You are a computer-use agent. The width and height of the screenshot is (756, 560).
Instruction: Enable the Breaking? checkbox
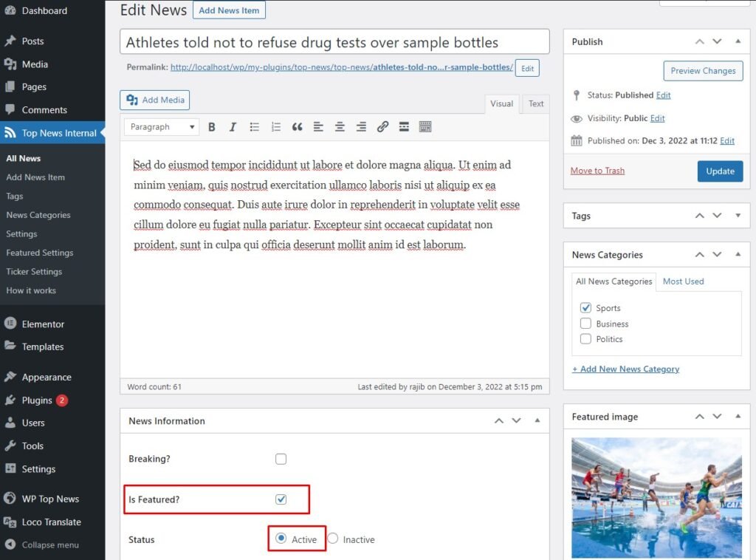(x=281, y=459)
